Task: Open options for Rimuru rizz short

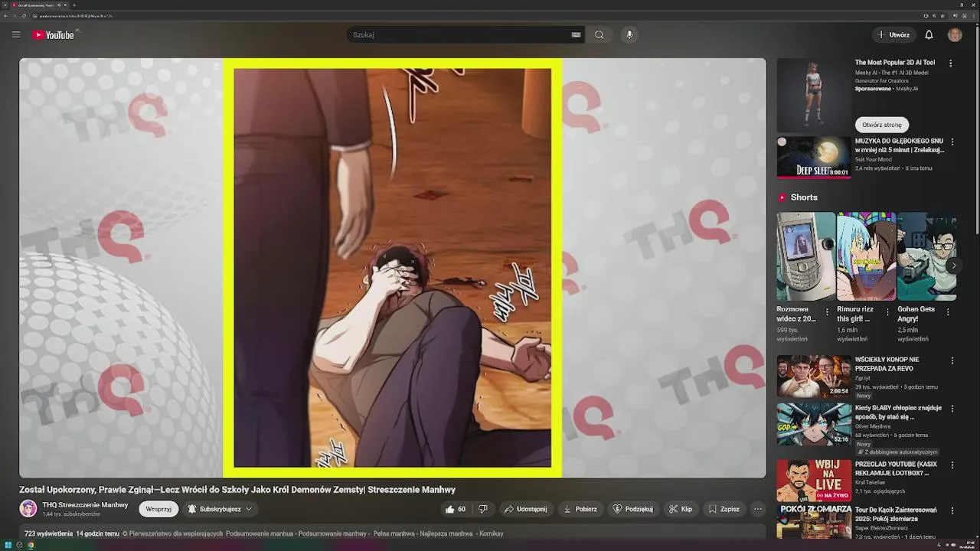Action: tap(887, 311)
